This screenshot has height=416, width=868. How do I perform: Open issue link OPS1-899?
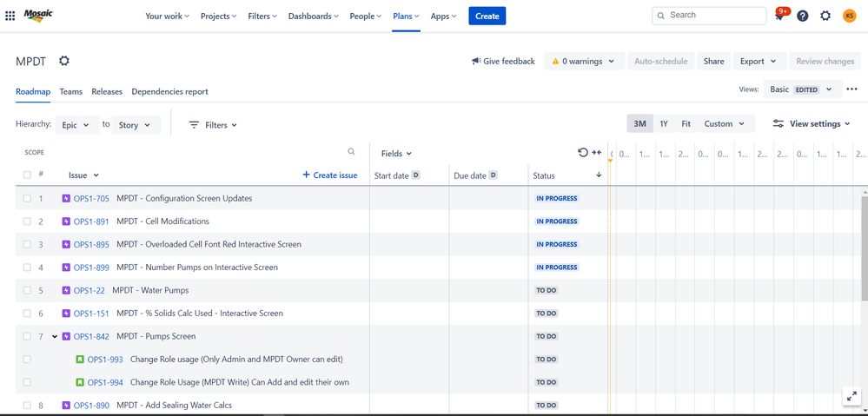[91, 267]
